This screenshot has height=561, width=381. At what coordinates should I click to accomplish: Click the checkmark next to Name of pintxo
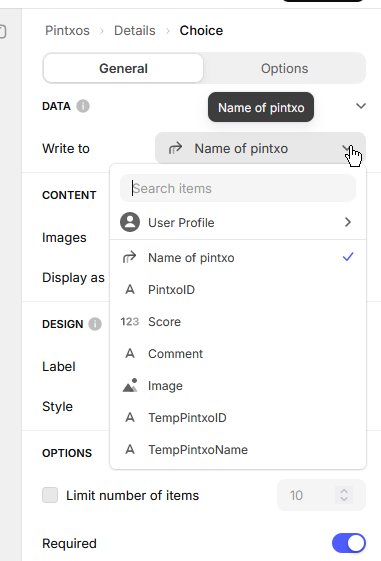pyautogui.click(x=348, y=257)
